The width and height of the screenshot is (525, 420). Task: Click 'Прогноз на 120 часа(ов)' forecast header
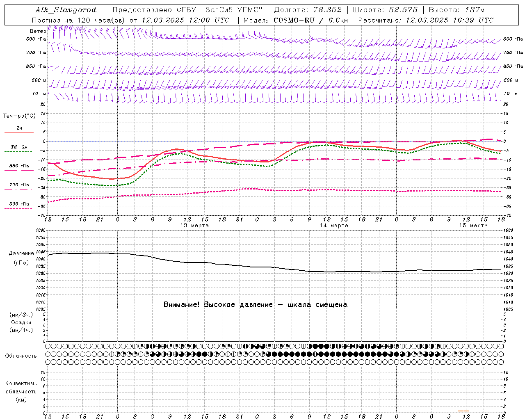(x=79, y=20)
